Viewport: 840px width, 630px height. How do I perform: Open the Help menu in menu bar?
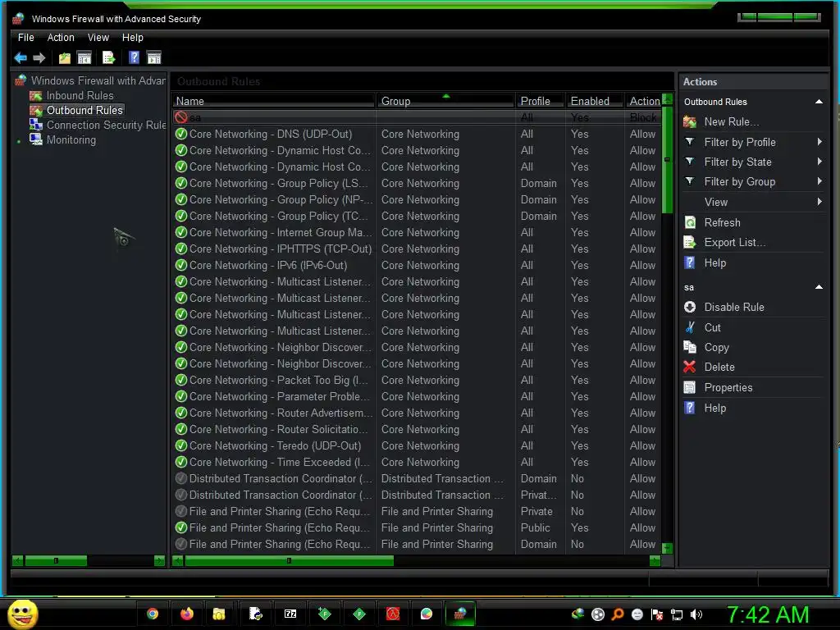pyautogui.click(x=132, y=38)
